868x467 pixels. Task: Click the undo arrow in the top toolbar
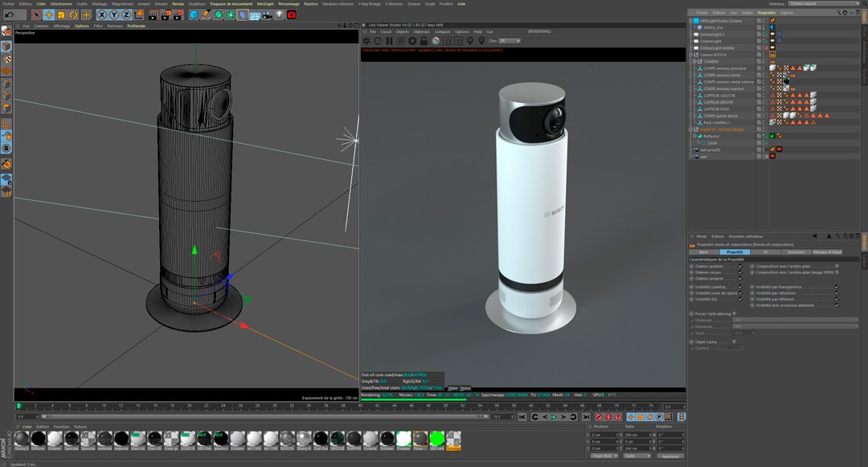(x=10, y=15)
